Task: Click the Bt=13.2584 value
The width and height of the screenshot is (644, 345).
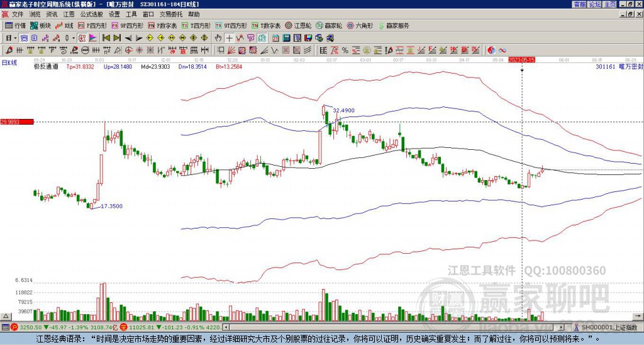Action: pyautogui.click(x=229, y=67)
